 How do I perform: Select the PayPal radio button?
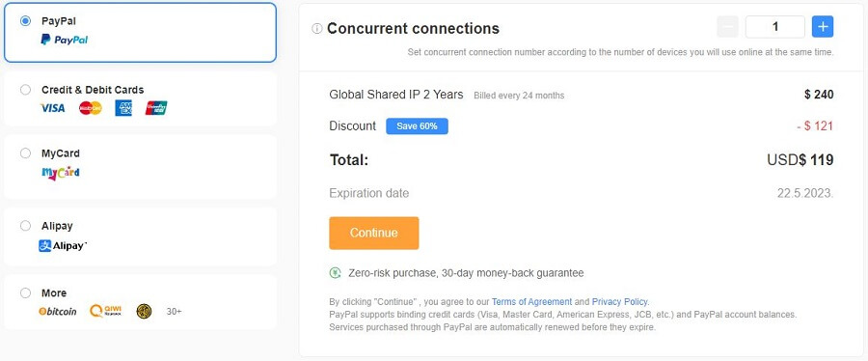[25, 21]
